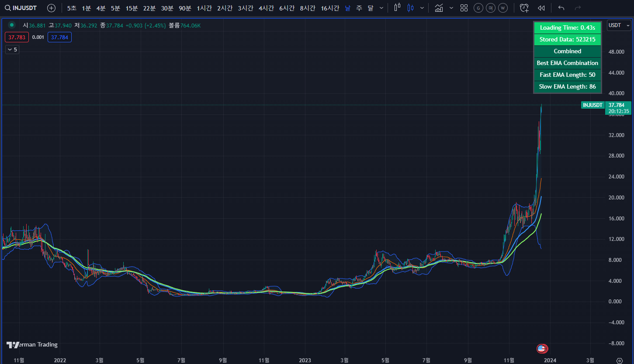Select the monthly 달 timeframe
634x364 pixels.
coord(371,8)
